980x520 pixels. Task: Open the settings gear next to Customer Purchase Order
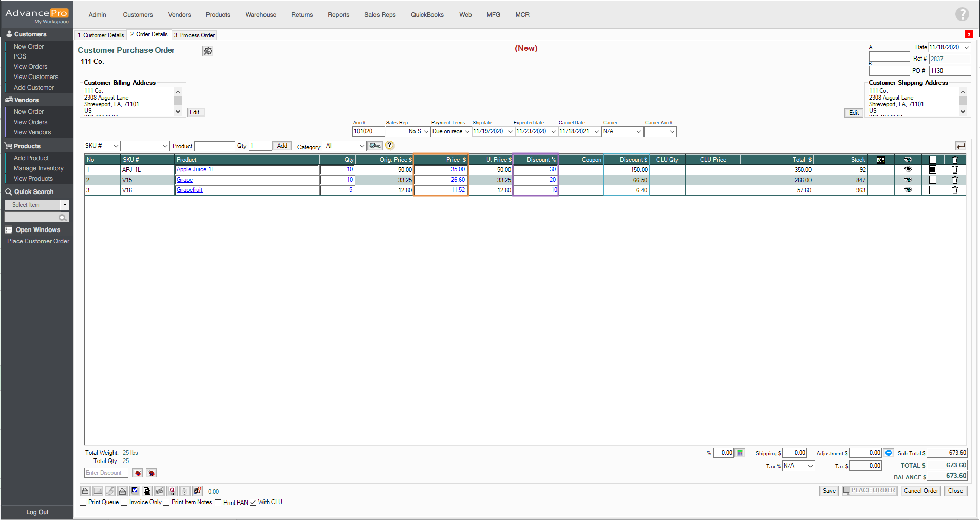coord(208,51)
